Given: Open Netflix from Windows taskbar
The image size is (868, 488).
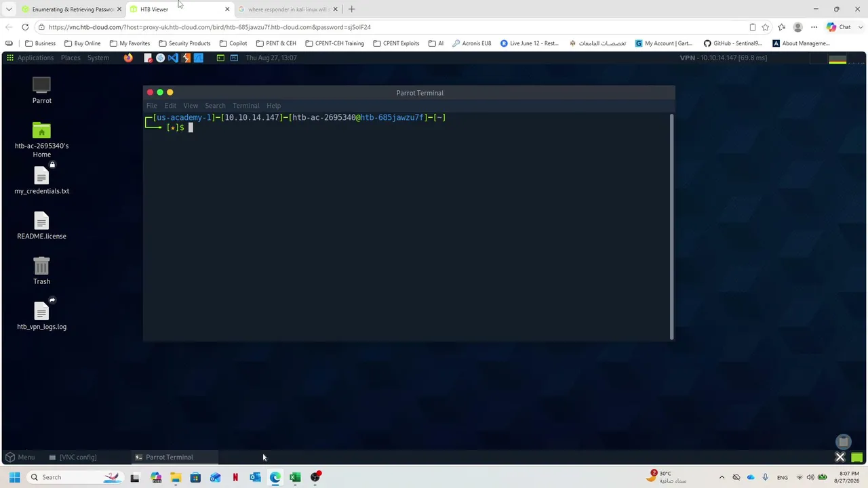Looking at the screenshot, I should click(235, 477).
